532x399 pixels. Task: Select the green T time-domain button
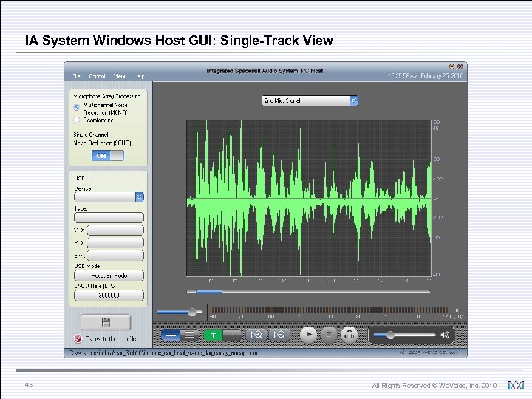click(213, 335)
